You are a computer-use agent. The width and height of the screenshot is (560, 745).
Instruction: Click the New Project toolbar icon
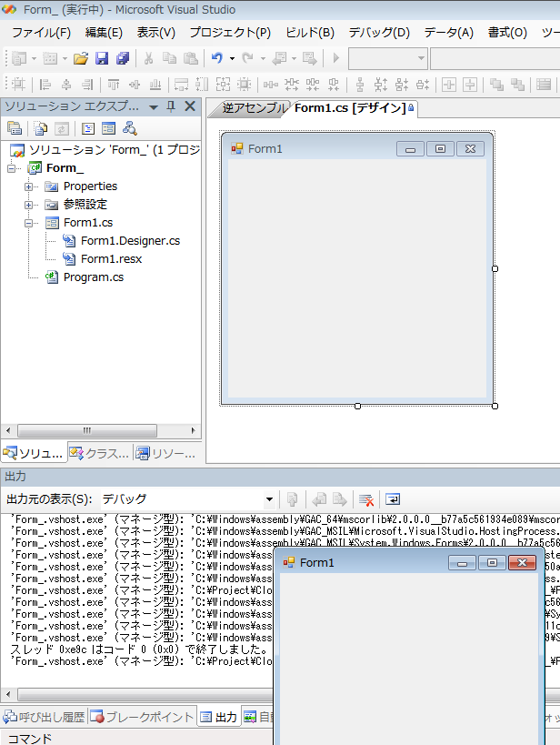point(19,58)
